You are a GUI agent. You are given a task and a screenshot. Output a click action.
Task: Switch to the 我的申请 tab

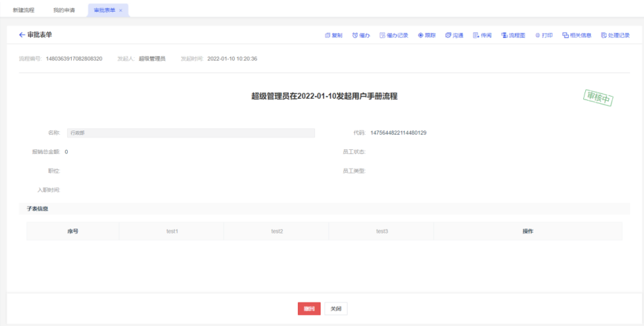[64, 10]
